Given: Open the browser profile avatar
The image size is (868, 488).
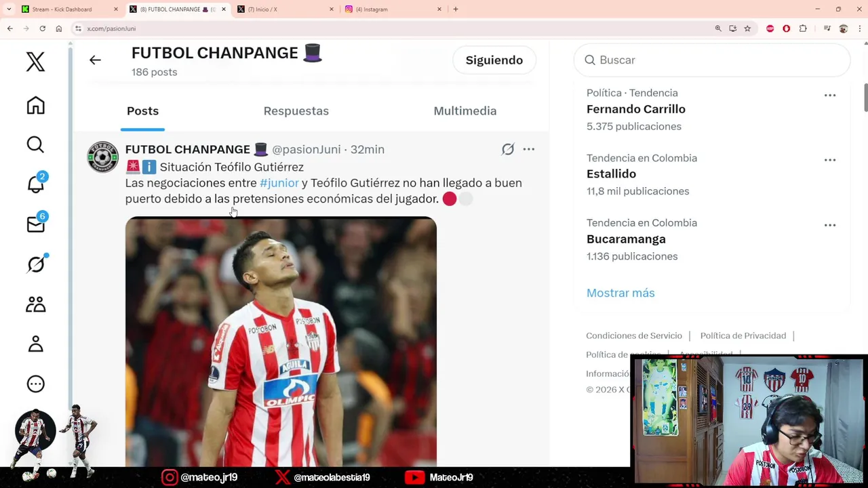Looking at the screenshot, I should point(843,28).
